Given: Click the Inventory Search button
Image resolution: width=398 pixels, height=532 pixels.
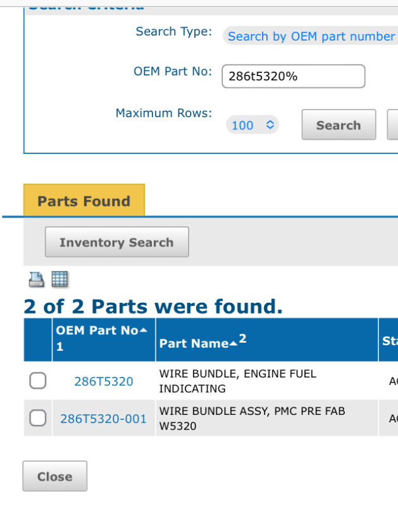Looking at the screenshot, I should (x=116, y=243).
